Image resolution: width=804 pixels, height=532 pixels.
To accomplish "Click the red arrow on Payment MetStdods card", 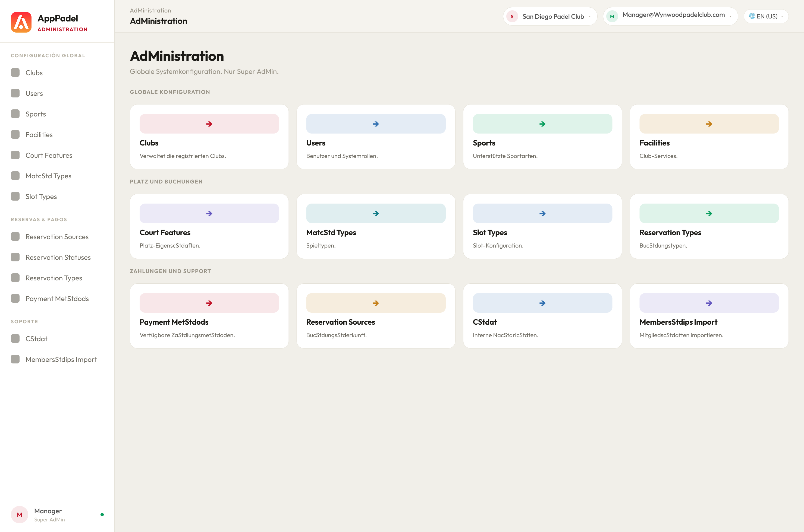I will pos(209,303).
